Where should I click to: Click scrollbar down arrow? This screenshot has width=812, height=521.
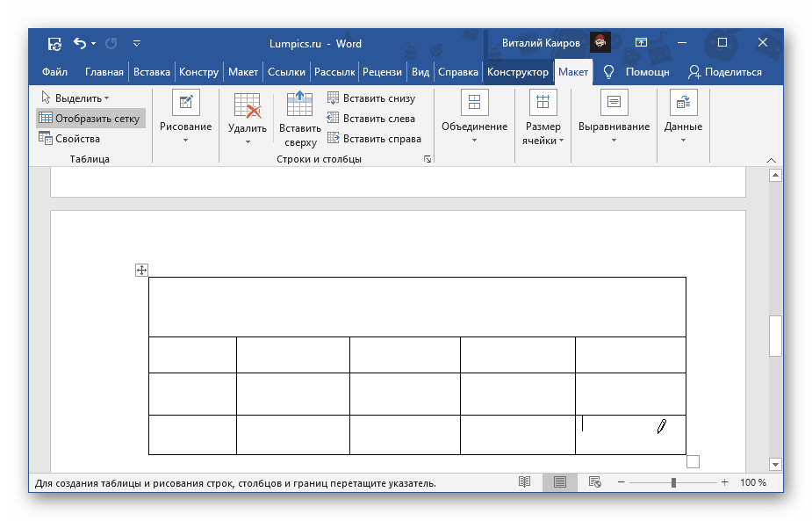(x=775, y=464)
